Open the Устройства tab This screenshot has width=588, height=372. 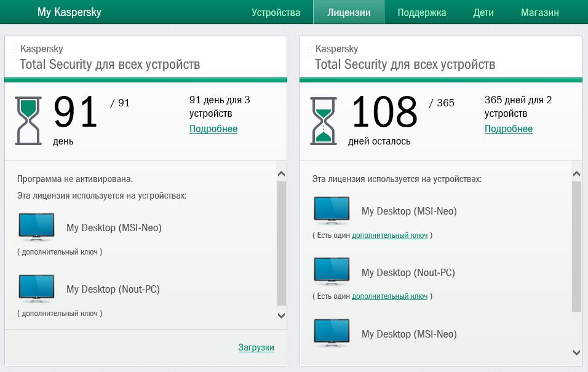coord(276,12)
